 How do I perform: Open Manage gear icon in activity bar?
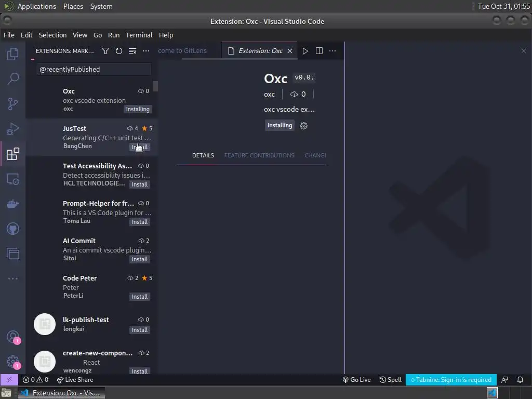click(x=13, y=362)
